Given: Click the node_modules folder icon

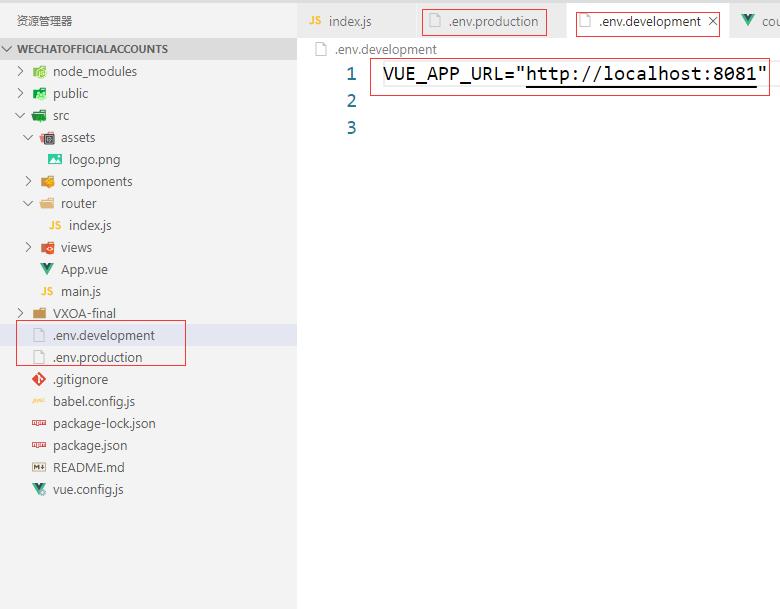Looking at the screenshot, I should pyautogui.click(x=40, y=72).
